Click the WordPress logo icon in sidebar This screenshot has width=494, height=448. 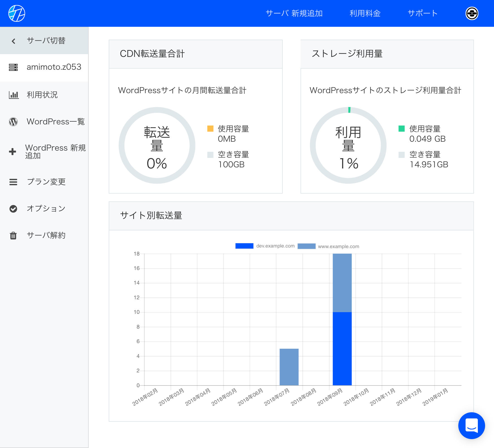[13, 122]
